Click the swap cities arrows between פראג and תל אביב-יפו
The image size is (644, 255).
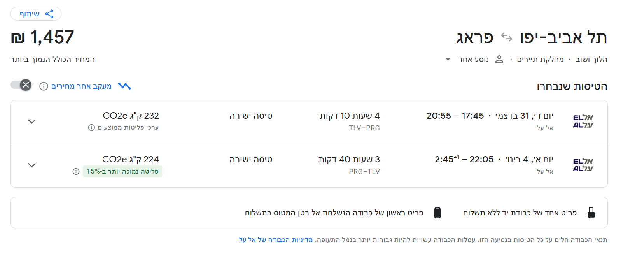tap(506, 37)
